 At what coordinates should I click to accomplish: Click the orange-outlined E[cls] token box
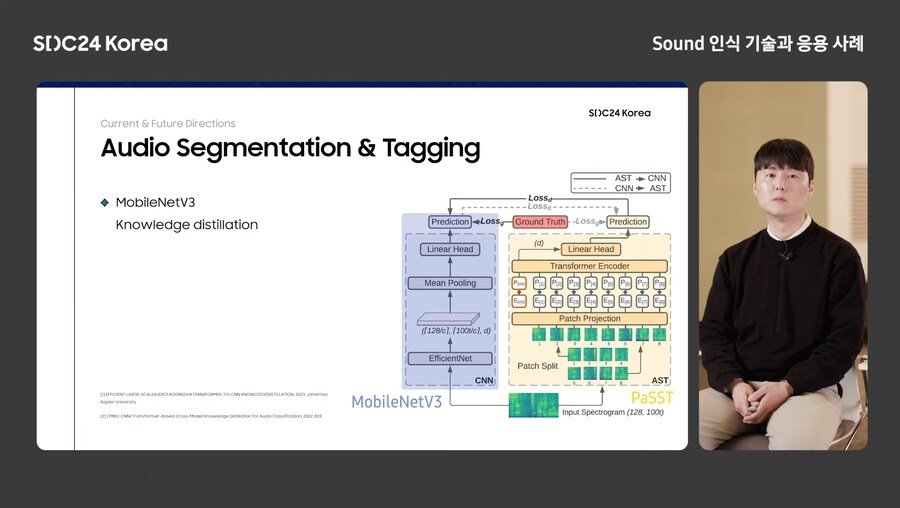(519, 301)
